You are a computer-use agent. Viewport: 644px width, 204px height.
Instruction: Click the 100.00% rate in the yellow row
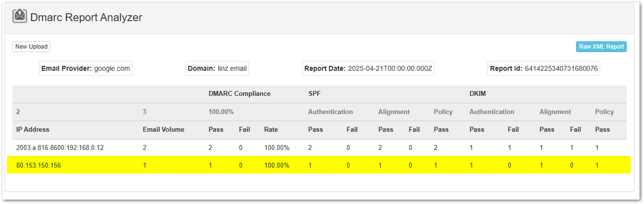point(276,166)
